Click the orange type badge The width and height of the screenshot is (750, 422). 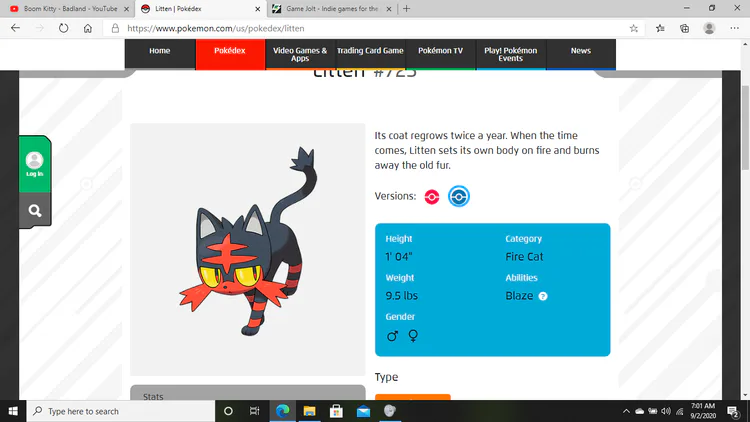click(x=413, y=397)
